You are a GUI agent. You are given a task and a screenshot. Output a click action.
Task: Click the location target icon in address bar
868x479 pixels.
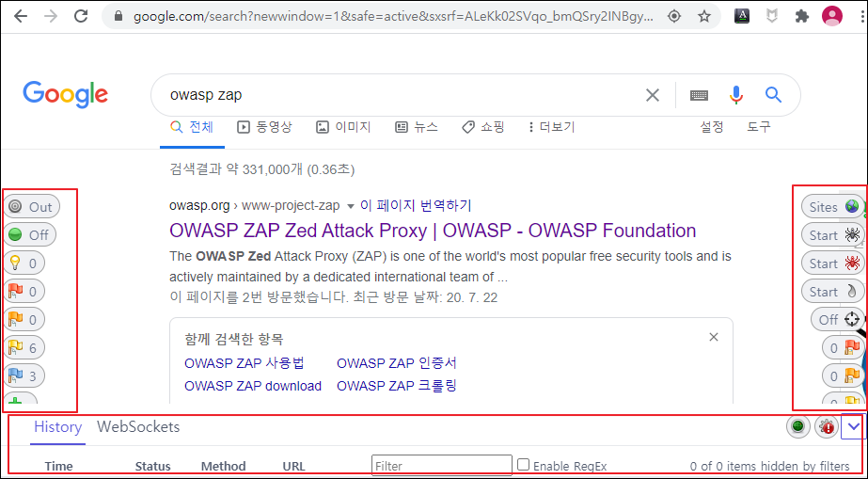click(x=673, y=17)
